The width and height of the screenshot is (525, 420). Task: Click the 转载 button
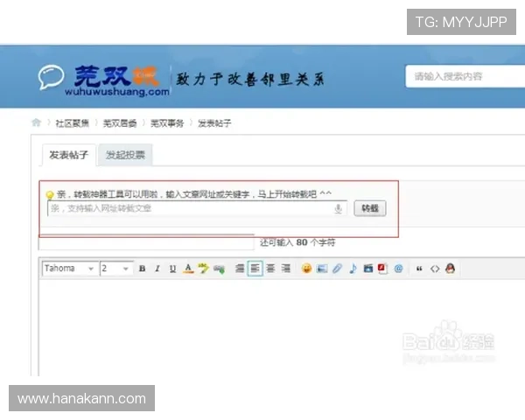[x=370, y=208]
